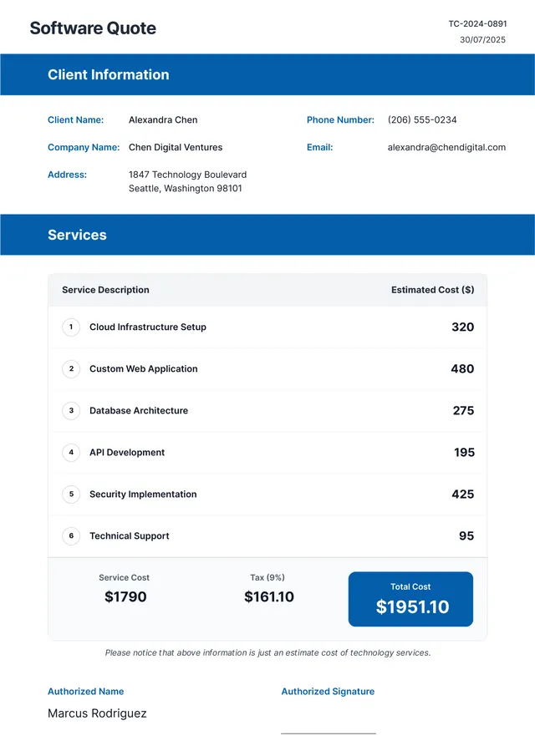The height and width of the screenshot is (756, 535).
Task: Click the Total Cost $1951.10 box
Action: pyautogui.click(x=410, y=599)
